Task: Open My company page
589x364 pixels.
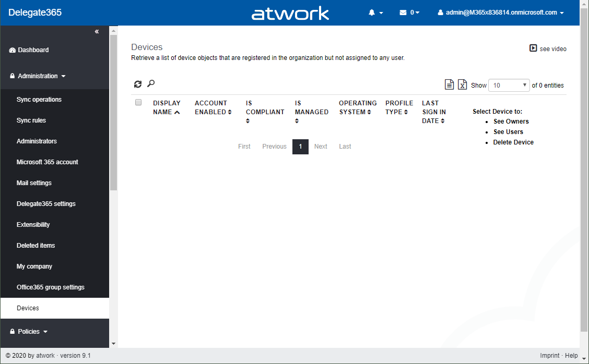Action: 34,266
